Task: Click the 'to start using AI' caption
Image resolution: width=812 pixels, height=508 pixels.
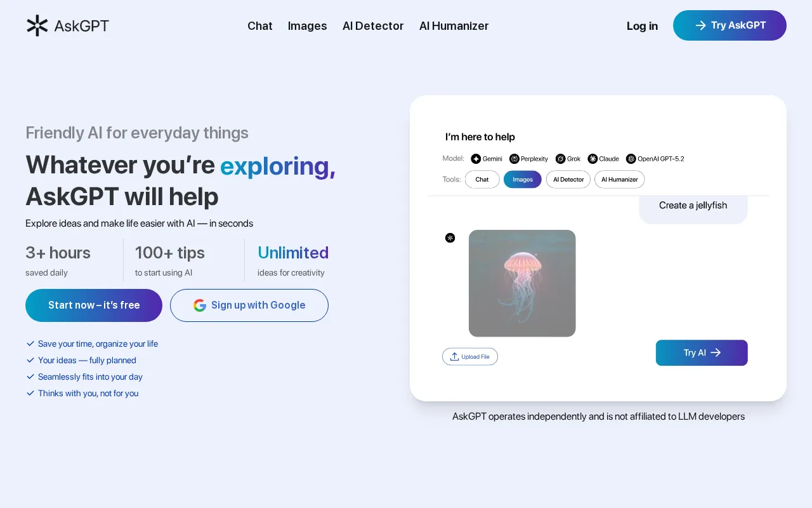Action: [164, 273]
